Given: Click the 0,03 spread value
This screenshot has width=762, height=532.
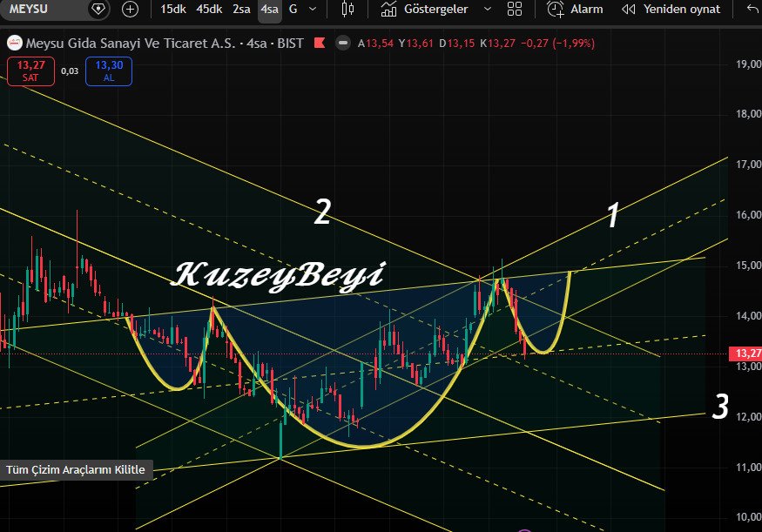Looking at the screenshot, I should (70, 71).
